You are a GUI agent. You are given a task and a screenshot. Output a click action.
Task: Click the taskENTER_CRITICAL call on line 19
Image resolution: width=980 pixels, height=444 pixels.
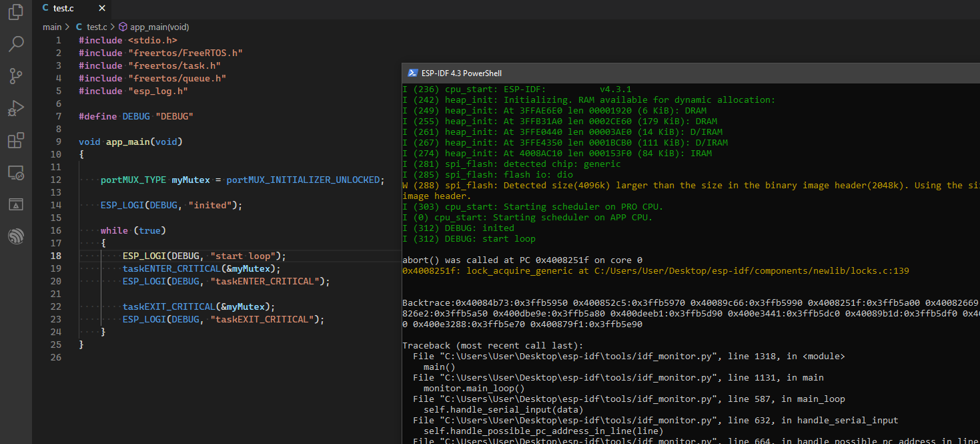(x=170, y=268)
